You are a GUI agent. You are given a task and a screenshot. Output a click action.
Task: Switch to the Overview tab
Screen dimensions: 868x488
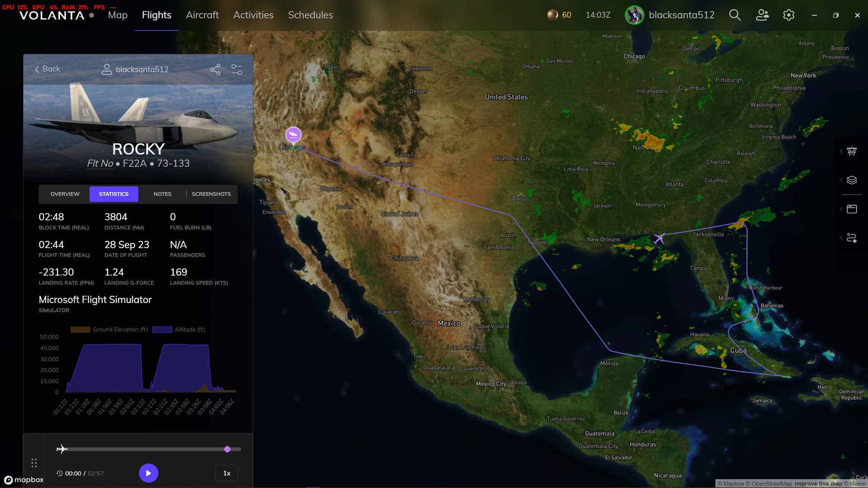click(65, 194)
